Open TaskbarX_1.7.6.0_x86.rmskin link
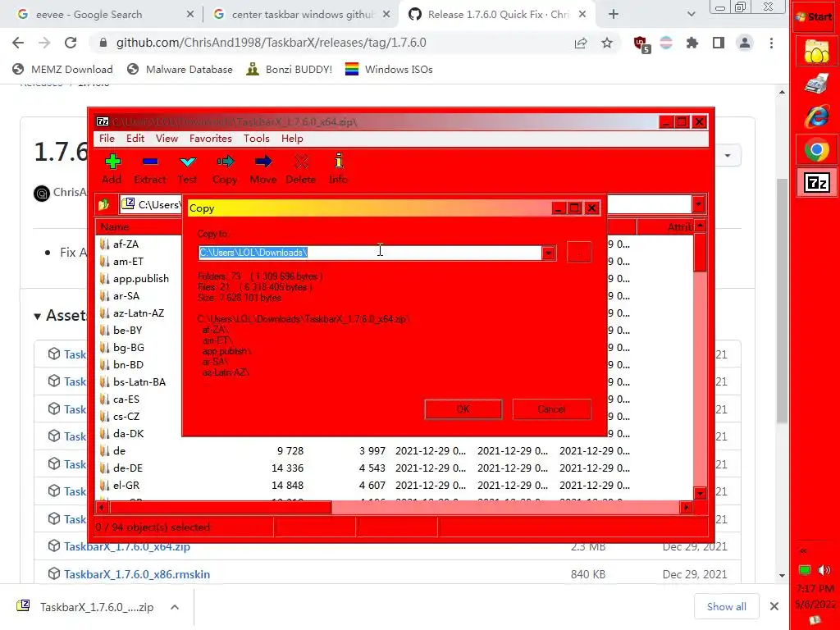The height and width of the screenshot is (630, 840). coord(137,574)
